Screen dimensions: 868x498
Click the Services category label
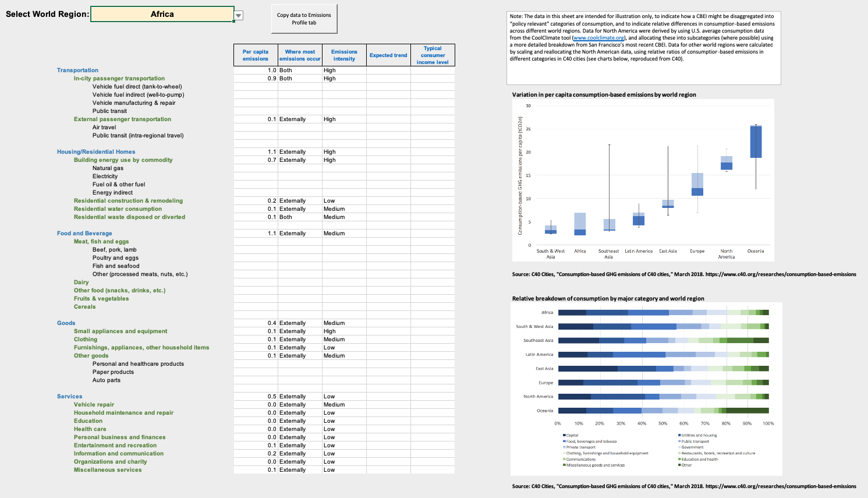(x=70, y=396)
